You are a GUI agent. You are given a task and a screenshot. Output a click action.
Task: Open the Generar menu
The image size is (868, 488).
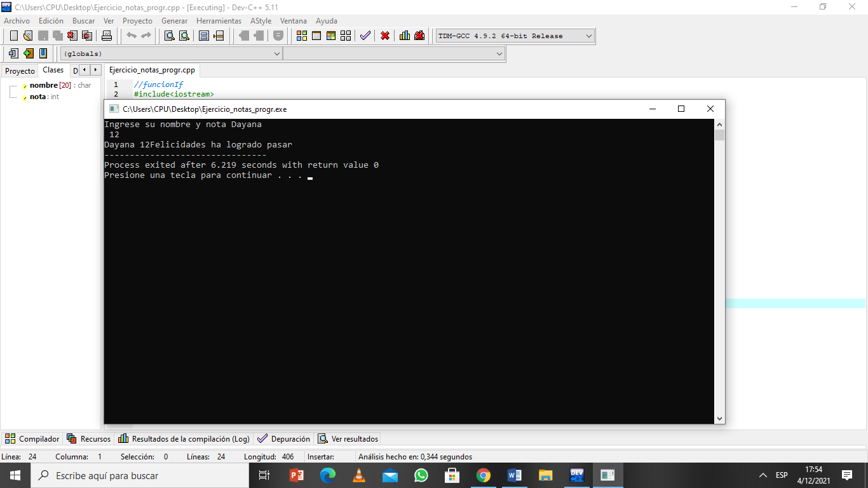point(174,21)
